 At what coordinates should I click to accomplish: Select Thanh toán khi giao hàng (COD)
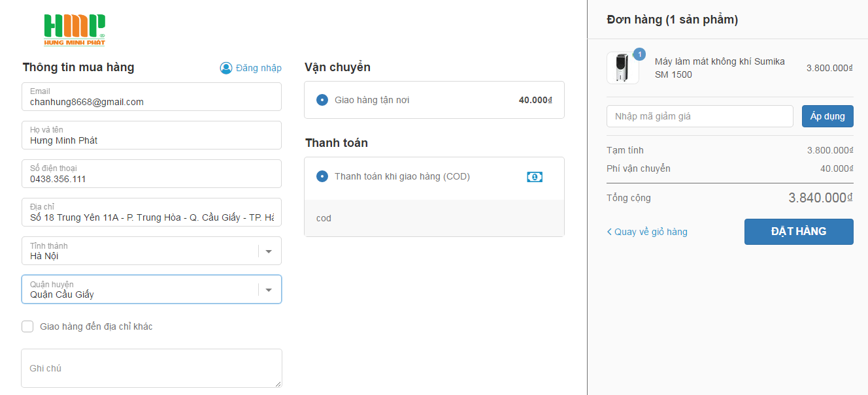tap(322, 176)
